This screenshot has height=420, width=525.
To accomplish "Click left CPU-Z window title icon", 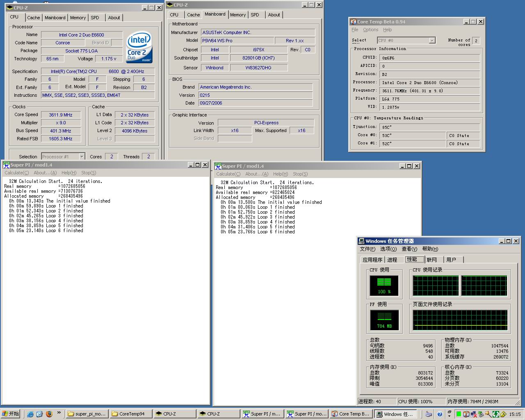I will pos(10,8).
